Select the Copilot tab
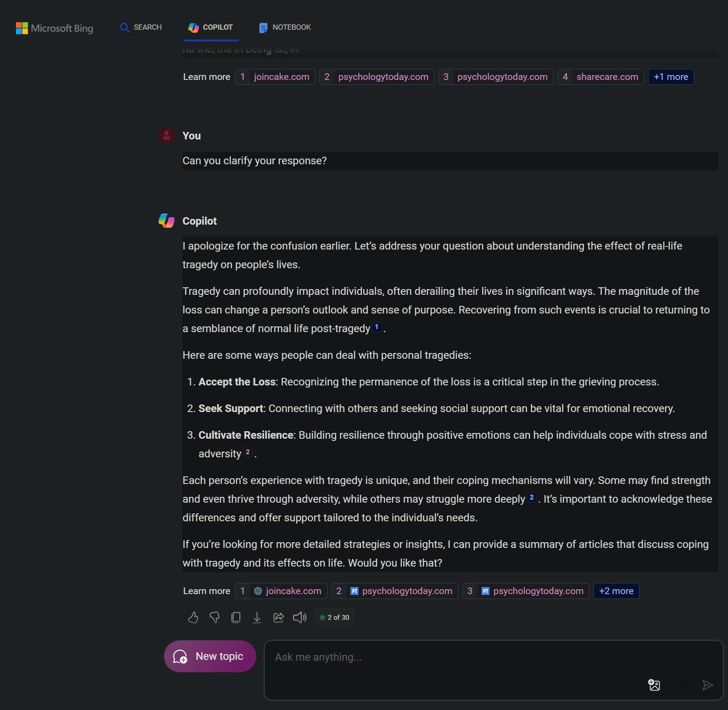728x710 pixels. click(x=211, y=28)
